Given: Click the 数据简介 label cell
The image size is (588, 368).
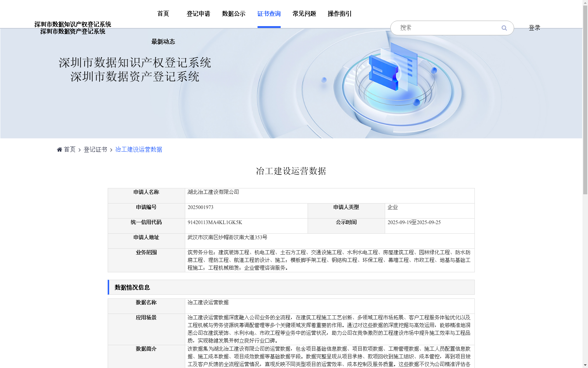Looking at the screenshot, I should click(146, 356).
